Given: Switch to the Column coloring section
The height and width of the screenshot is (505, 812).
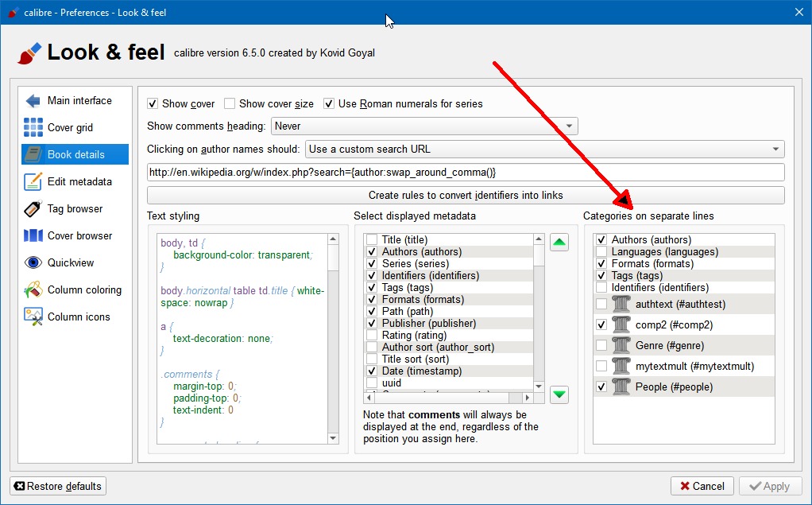Looking at the screenshot, I should pyautogui.click(x=75, y=289).
